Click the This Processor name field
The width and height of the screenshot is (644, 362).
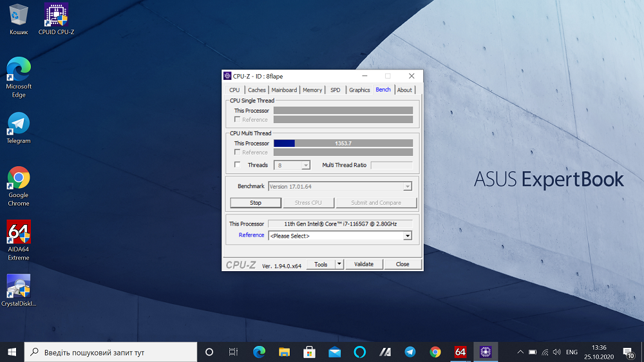341,224
